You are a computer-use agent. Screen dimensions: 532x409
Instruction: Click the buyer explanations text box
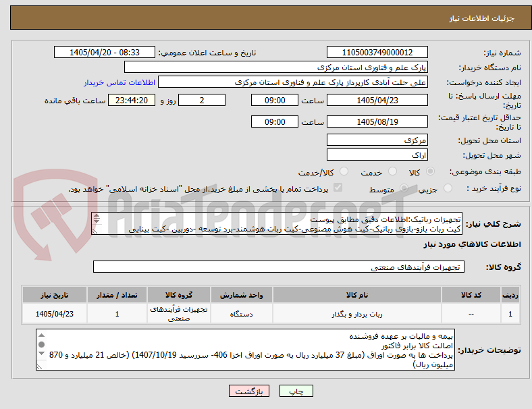(x=245, y=350)
